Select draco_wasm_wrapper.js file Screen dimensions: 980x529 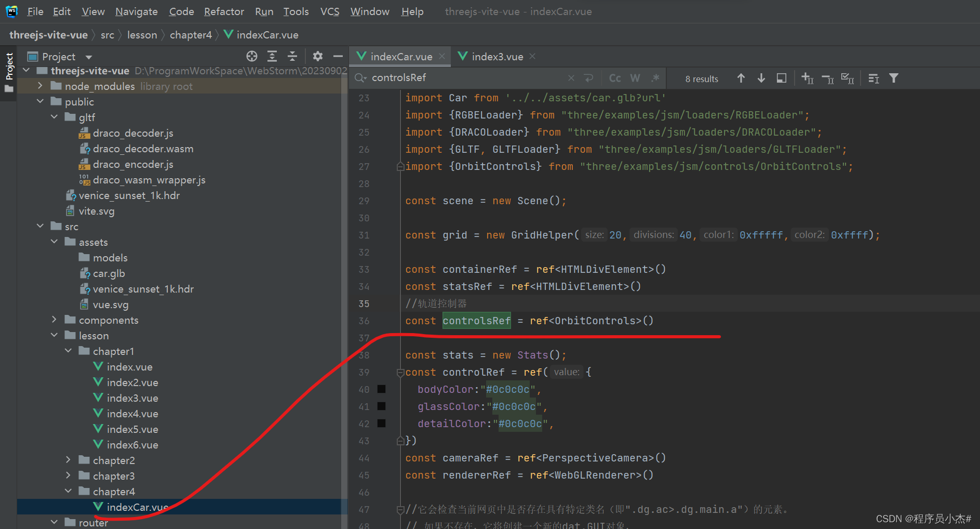click(x=149, y=180)
